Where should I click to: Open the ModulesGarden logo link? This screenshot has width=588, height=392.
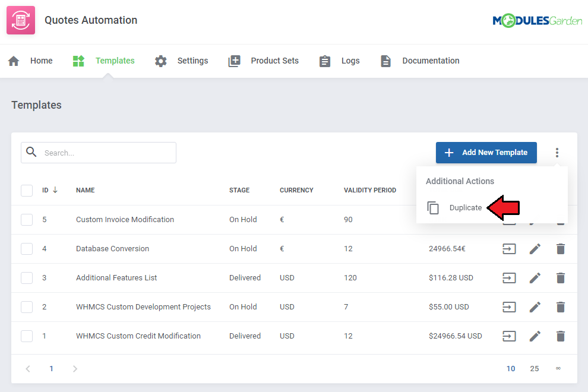click(x=537, y=21)
